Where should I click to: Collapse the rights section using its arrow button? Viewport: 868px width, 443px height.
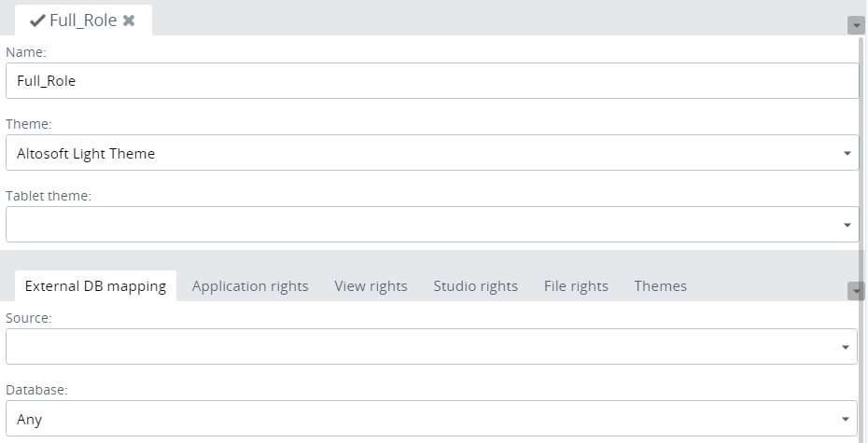(856, 291)
